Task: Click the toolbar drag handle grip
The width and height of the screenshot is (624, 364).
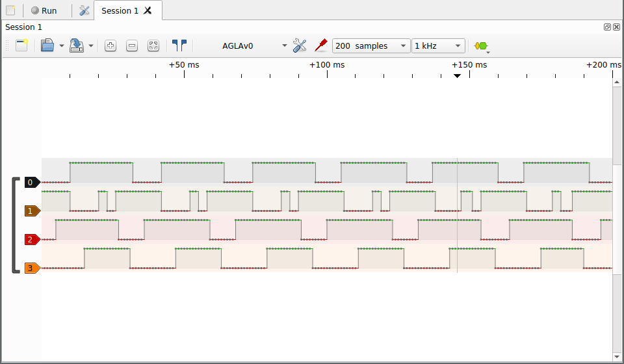Action: (x=6, y=45)
